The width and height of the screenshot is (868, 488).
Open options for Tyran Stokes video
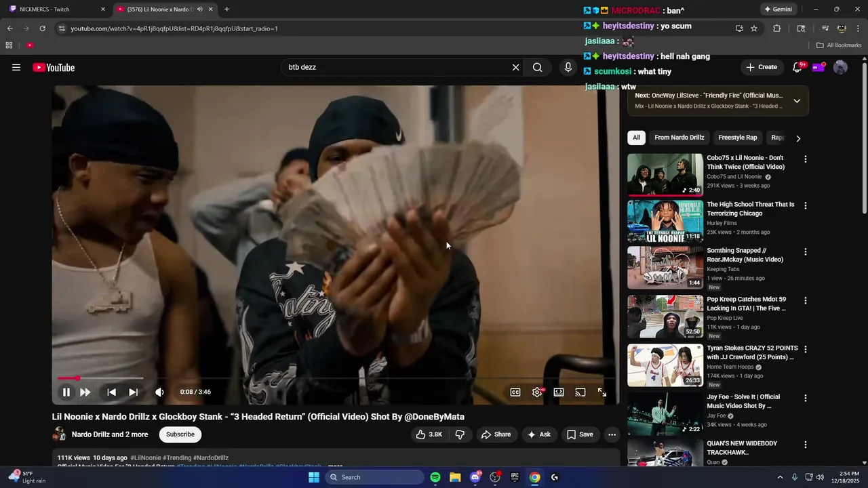tap(806, 349)
